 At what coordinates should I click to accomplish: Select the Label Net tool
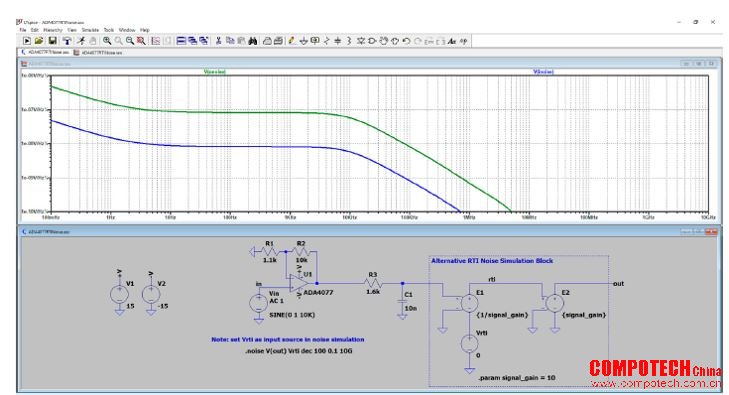[315, 41]
